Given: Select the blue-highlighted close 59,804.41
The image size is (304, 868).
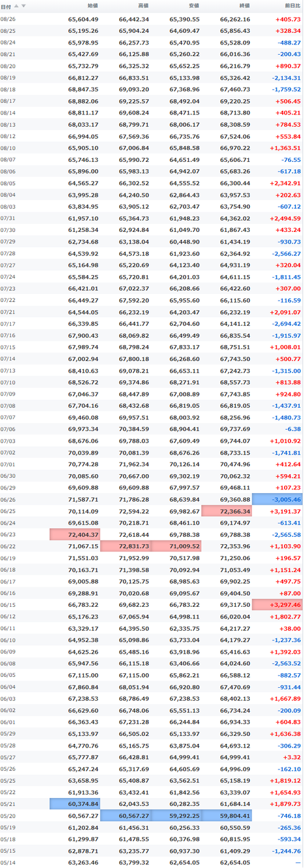Looking at the screenshot, I should (226, 816).
